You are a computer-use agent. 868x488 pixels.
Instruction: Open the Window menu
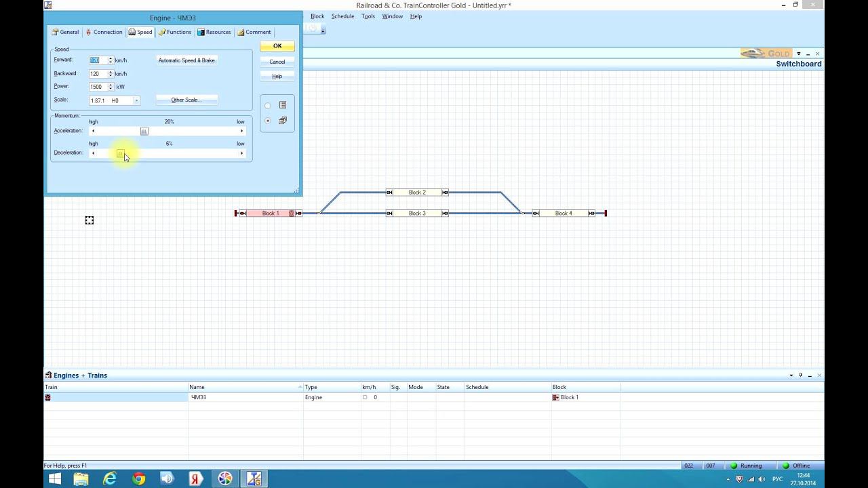click(x=393, y=16)
